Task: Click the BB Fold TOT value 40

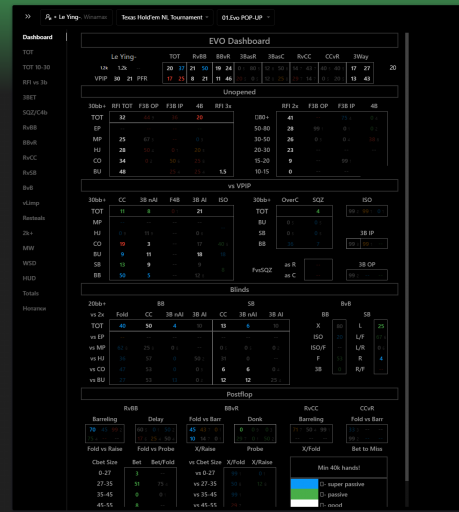Action: pyautogui.click(x=122, y=326)
